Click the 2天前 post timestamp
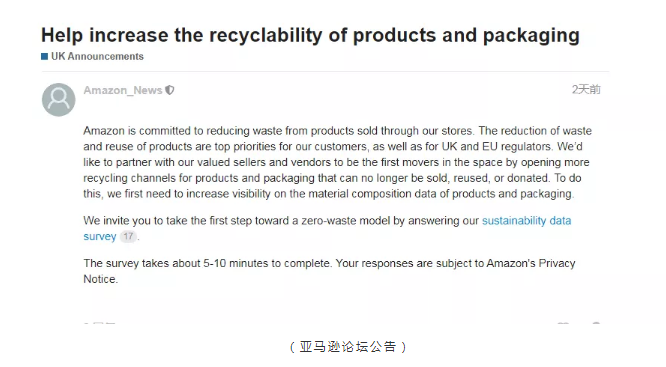This screenshot has height=367, width=666. pos(586,89)
